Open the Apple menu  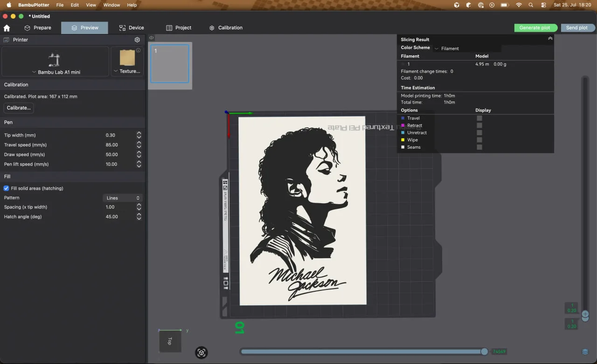8,5
